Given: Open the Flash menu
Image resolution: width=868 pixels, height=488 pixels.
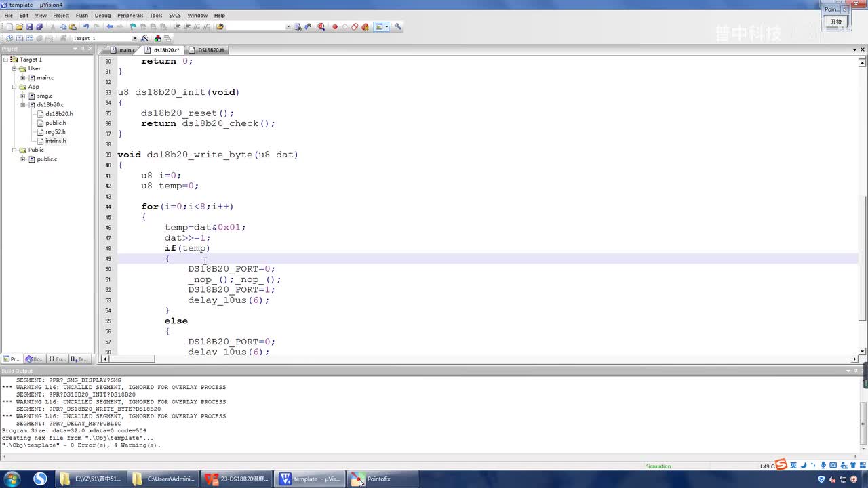Looking at the screenshot, I should click(x=82, y=15).
